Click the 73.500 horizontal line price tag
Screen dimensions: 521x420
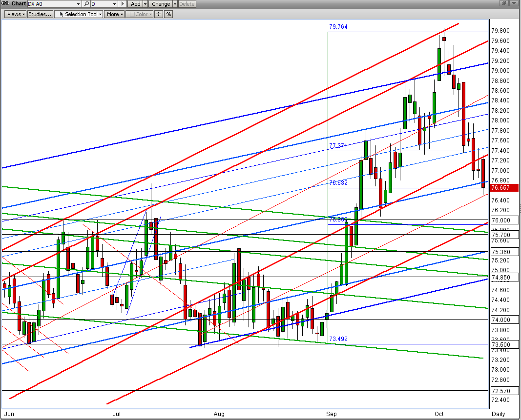coord(504,344)
